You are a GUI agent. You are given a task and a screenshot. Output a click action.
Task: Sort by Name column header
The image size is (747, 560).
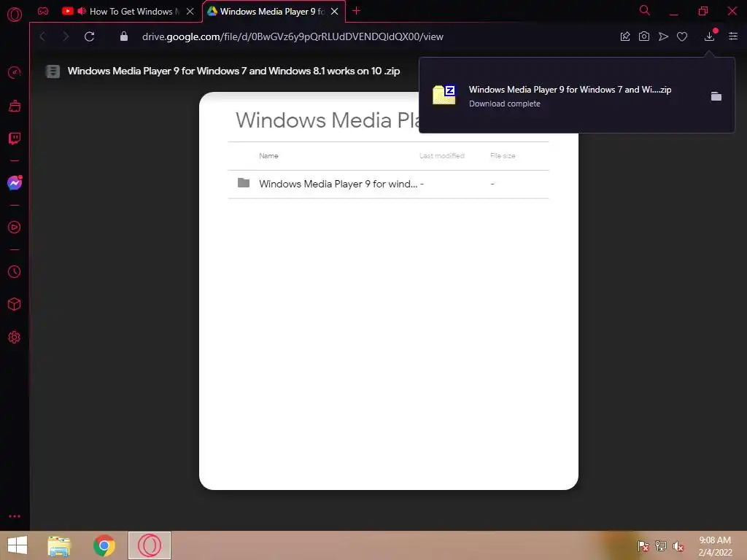[x=268, y=156]
